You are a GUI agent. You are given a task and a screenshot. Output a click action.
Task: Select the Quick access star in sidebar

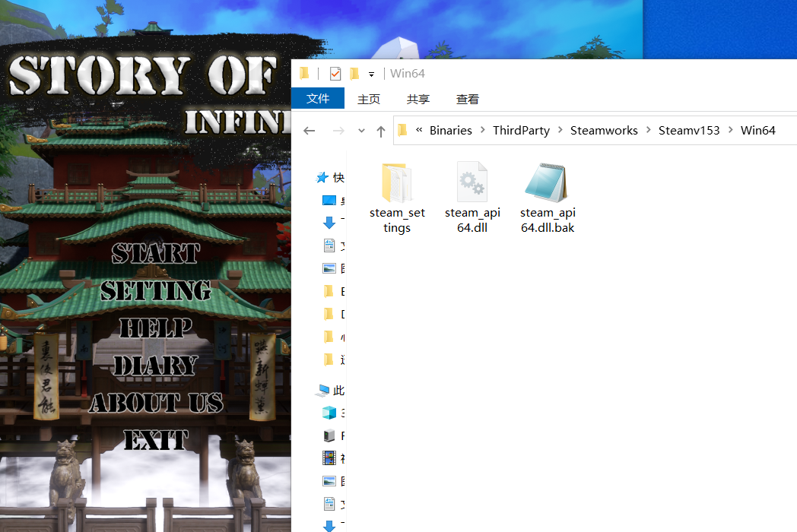point(322,177)
